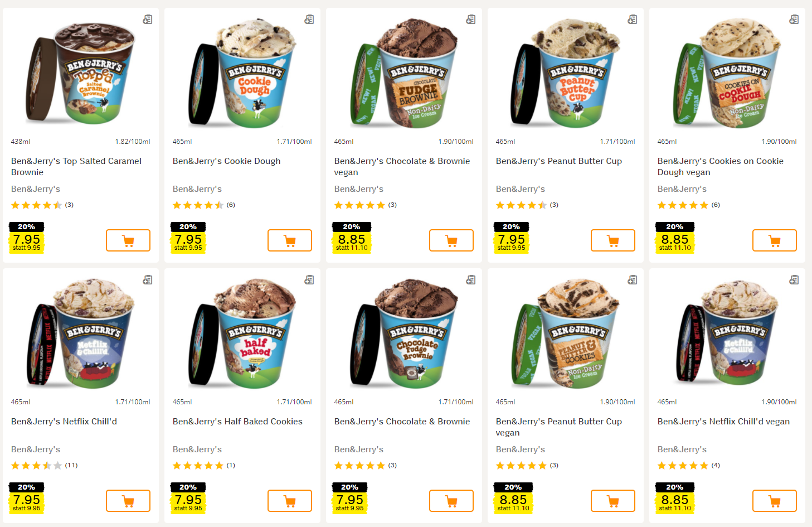Viewport: 812px width, 527px height.
Task: Add Half Baked Cookies to cart
Action: 290,501
